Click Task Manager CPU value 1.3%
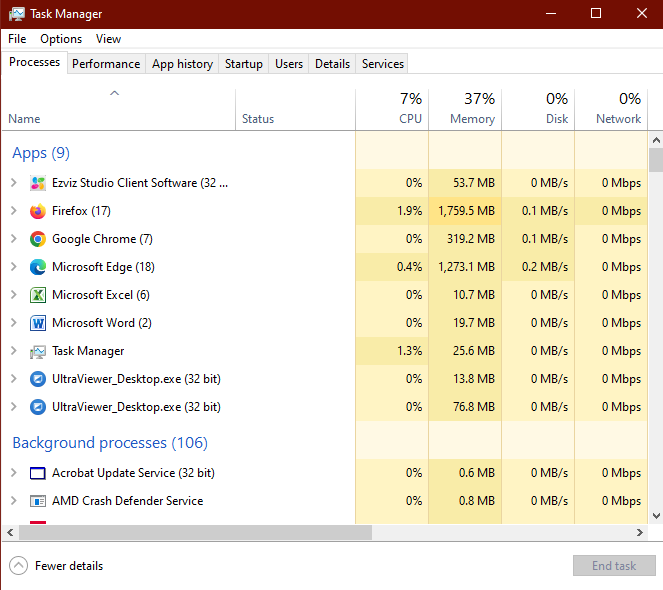 (409, 351)
